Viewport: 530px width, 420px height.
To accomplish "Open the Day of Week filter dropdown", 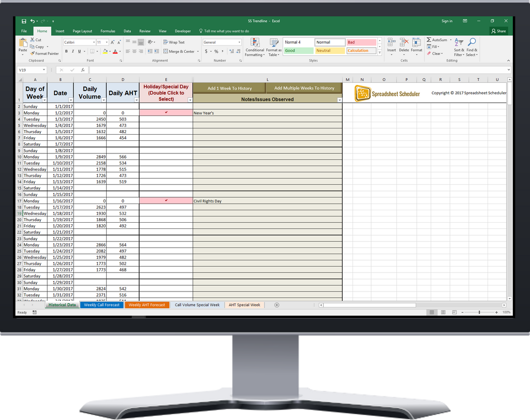I will (x=45, y=100).
